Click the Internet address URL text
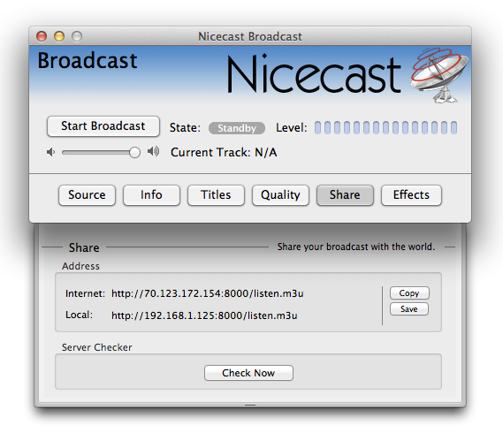This screenshot has height=448, width=503. coord(207,293)
